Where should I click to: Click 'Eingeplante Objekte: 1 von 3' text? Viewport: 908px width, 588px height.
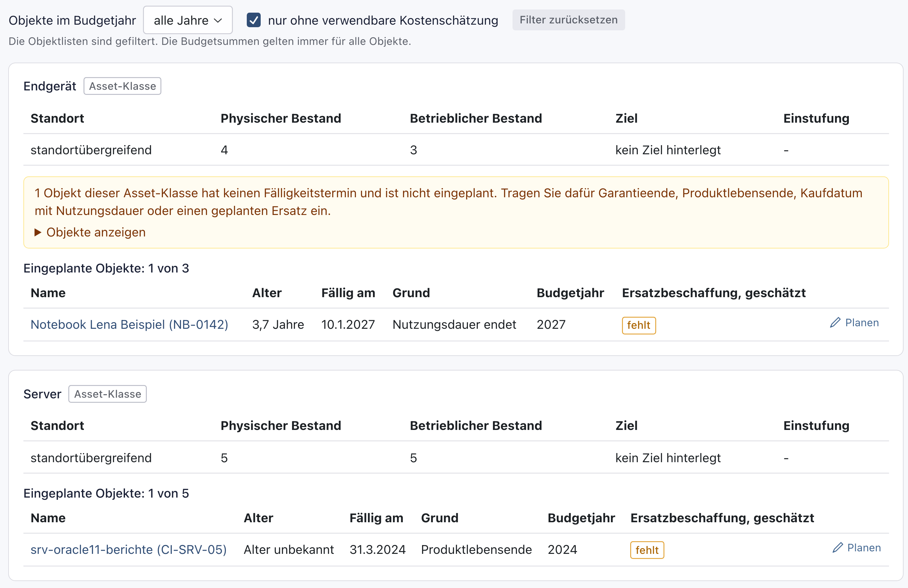[106, 268]
